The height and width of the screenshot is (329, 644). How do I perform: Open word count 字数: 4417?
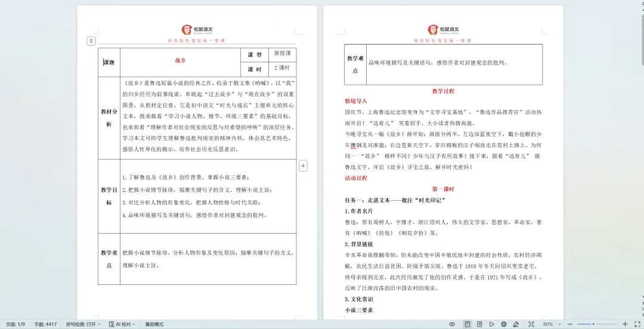(45, 324)
